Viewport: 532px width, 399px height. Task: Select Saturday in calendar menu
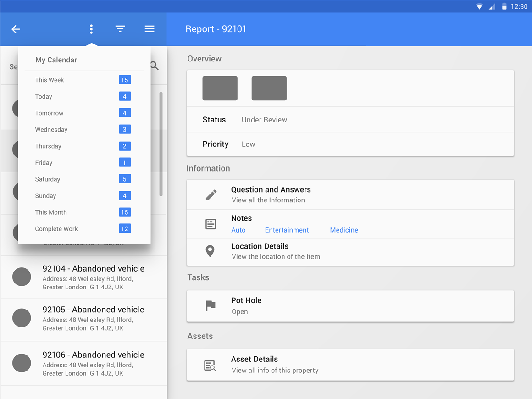click(84, 179)
